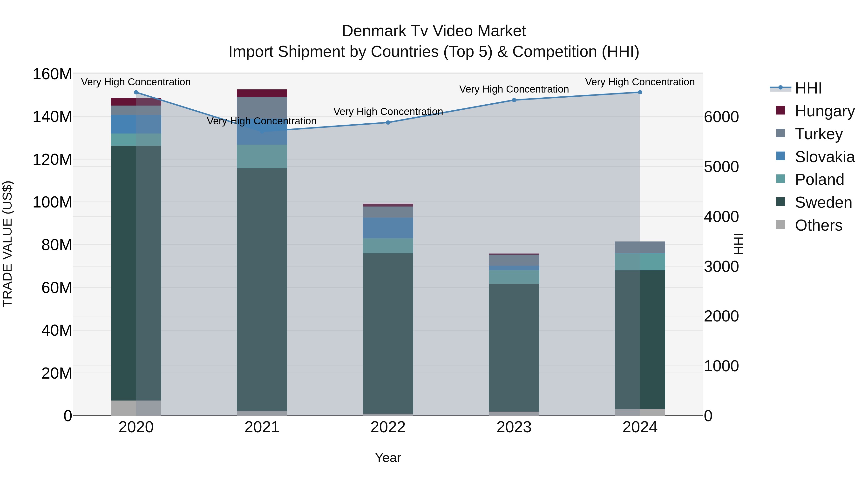868x488 pixels.
Task: Select the Sweden segment of the 2023 bar
Action: [x=514, y=348]
